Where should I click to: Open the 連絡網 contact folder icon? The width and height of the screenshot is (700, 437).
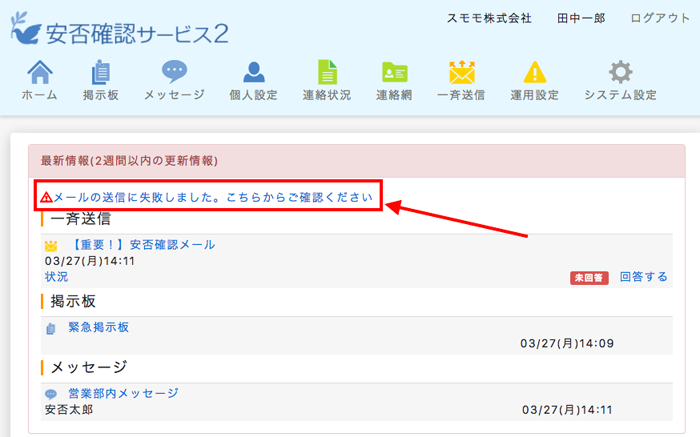click(x=395, y=72)
